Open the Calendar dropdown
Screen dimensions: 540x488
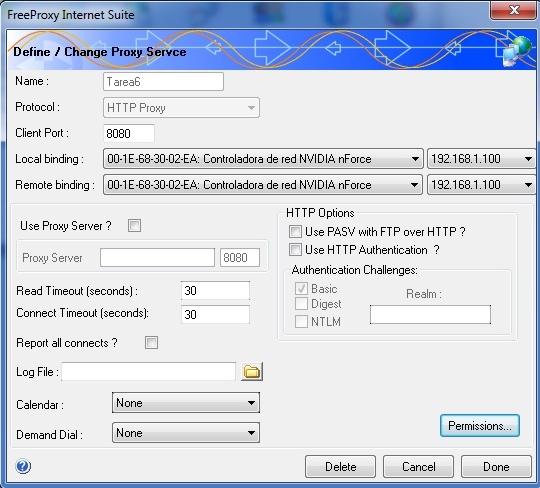pos(186,403)
